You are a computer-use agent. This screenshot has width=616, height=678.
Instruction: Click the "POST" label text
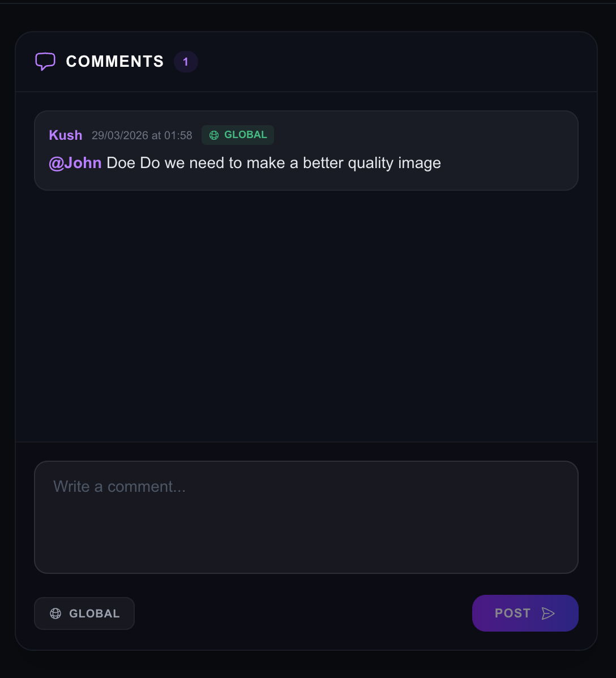click(x=512, y=613)
